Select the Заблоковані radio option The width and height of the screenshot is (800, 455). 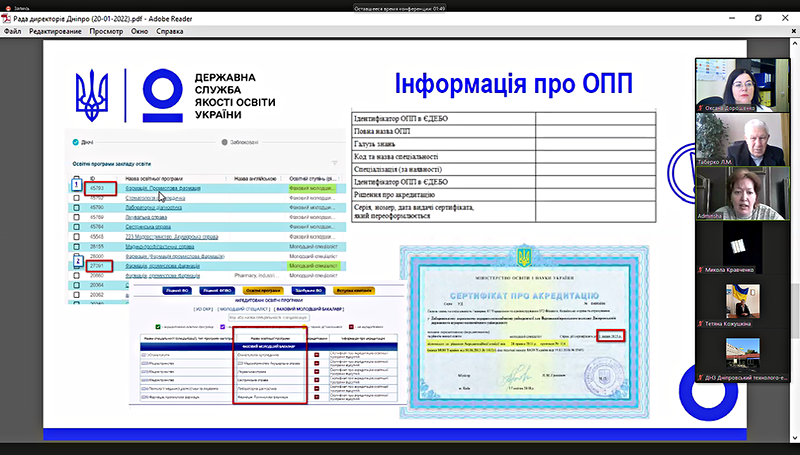pyautogui.click(x=224, y=142)
